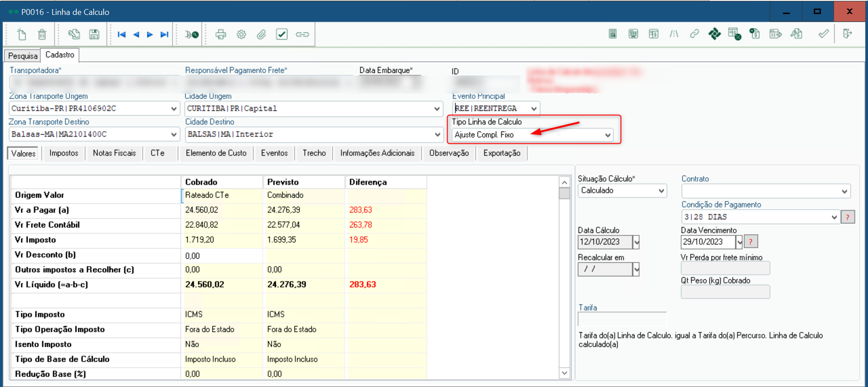Click values grid scrollbar down arrow

tap(564, 373)
